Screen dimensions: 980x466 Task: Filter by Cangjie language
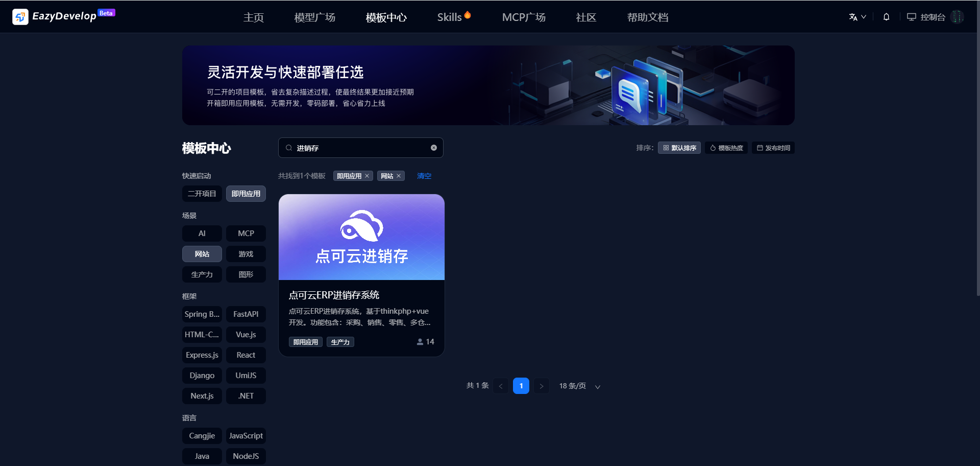pyautogui.click(x=202, y=436)
